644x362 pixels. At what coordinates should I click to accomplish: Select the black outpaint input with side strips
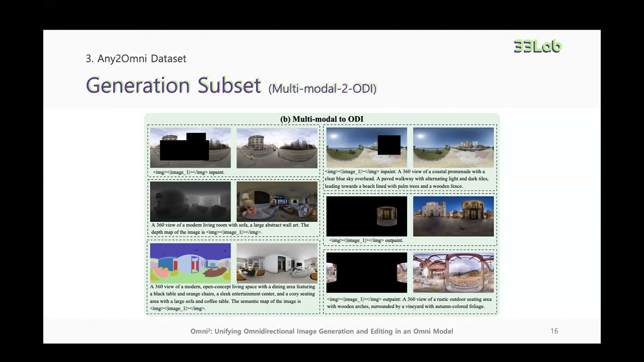pyautogui.click(x=367, y=273)
